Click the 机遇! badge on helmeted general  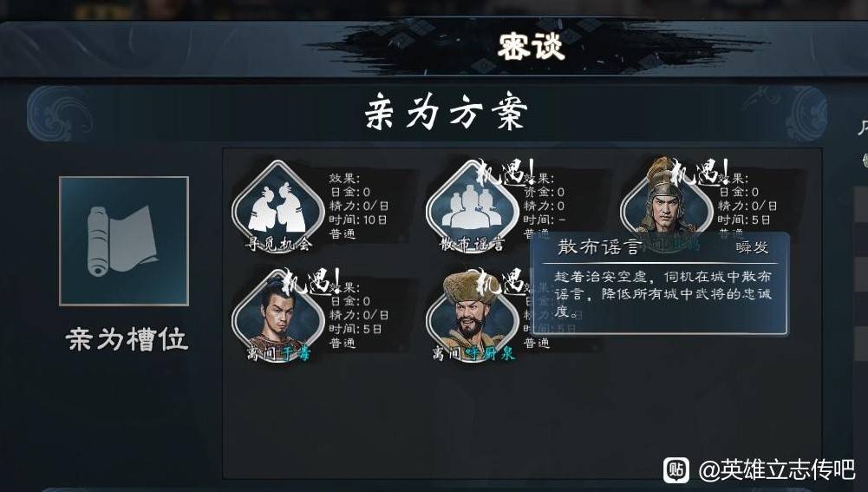(x=700, y=173)
